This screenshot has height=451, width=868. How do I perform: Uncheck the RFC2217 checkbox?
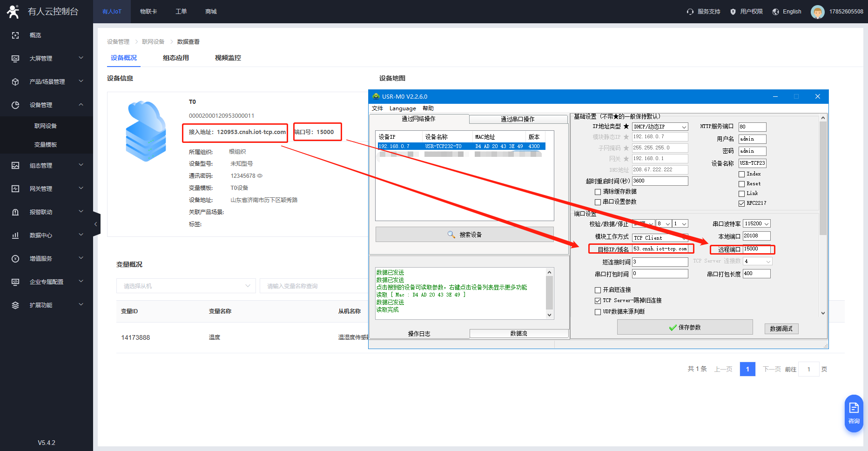(741, 203)
